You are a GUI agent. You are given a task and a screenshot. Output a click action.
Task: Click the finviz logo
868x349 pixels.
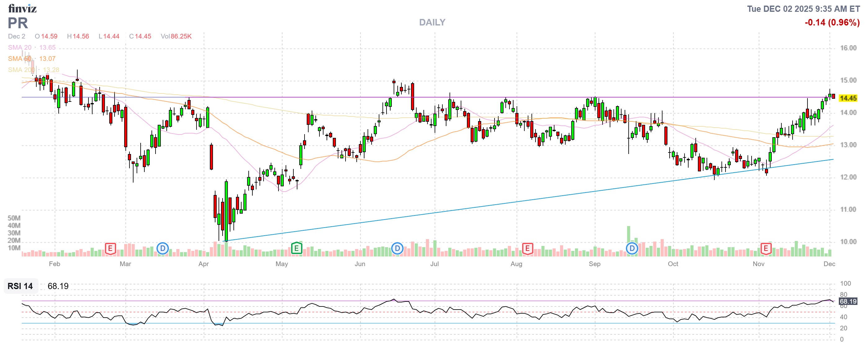coord(22,8)
